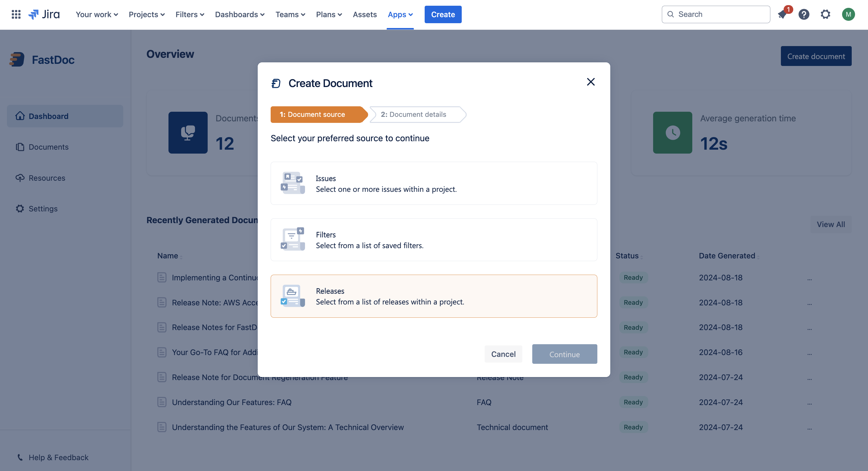
Task: Click the Create document button
Action: (816, 56)
